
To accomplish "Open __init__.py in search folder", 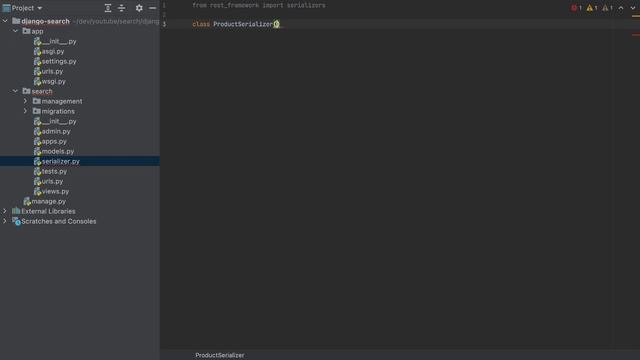I will 59,121.
